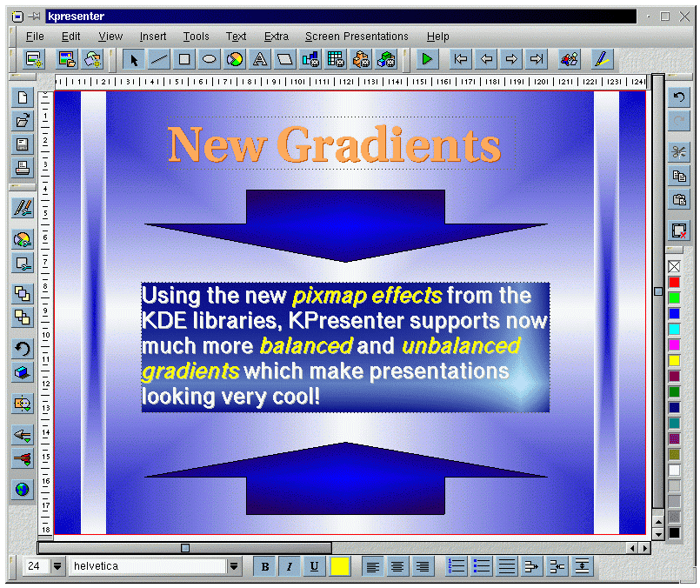Open Screen Presentations menu
The height and width of the screenshot is (588, 700).
(x=357, y=37)
